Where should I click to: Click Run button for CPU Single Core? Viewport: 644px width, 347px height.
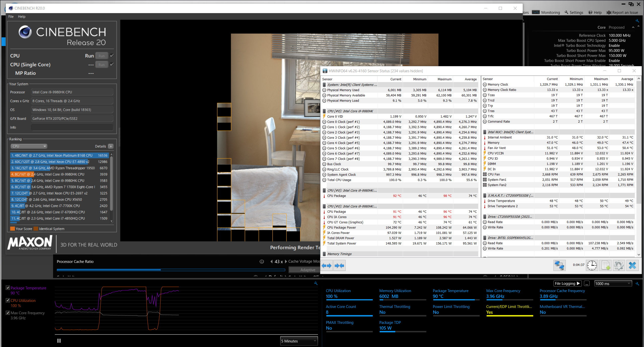[102, 64]
